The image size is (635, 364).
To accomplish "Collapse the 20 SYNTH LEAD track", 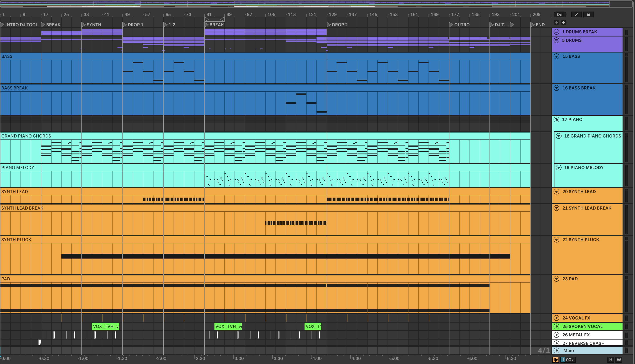I will coord(556,192).
